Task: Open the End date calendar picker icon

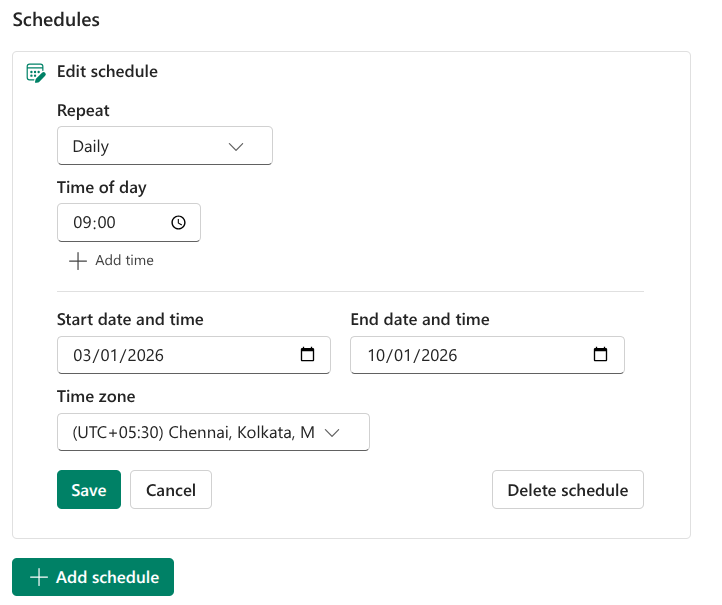Action: point(600,355)
